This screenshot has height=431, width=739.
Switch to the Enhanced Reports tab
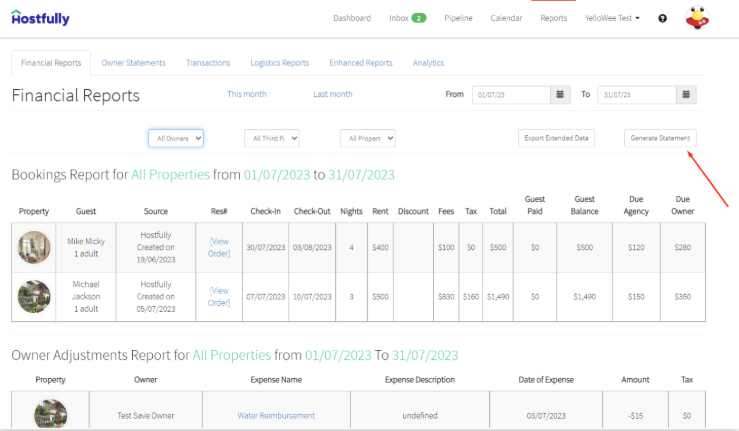pyautogui.click(x=361, y=63)
